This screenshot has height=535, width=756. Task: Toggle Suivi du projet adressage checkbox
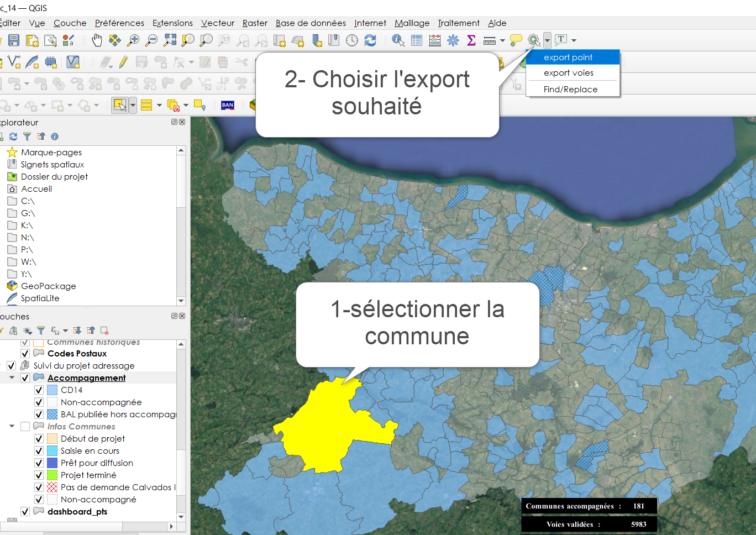click(x=11, y=366)
